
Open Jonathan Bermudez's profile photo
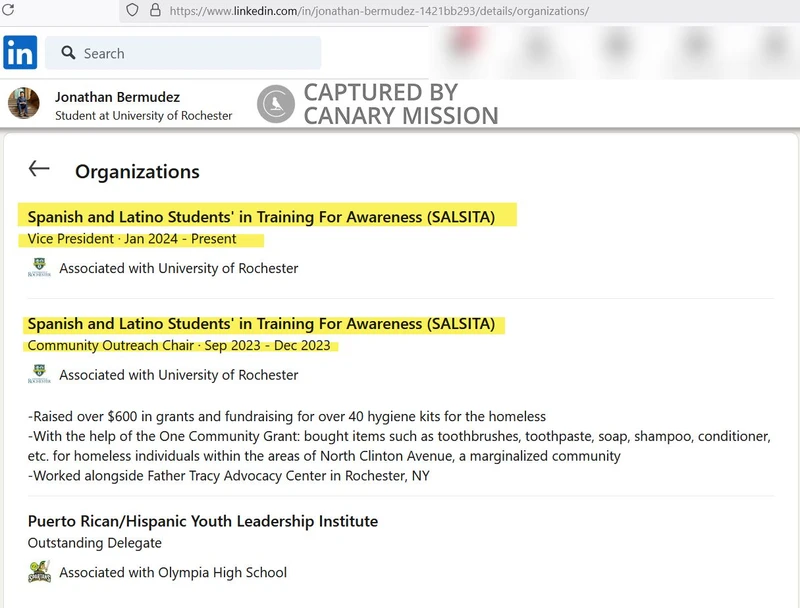coord(23,103)
